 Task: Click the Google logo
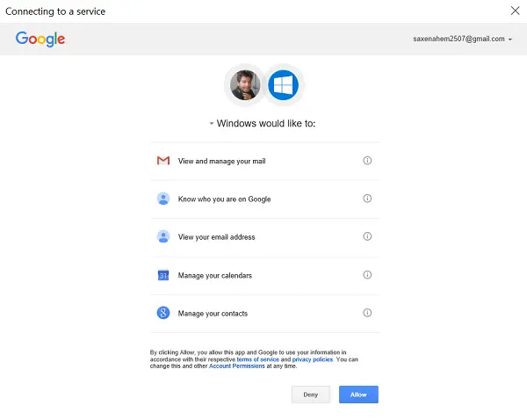[x=40, y=39]
